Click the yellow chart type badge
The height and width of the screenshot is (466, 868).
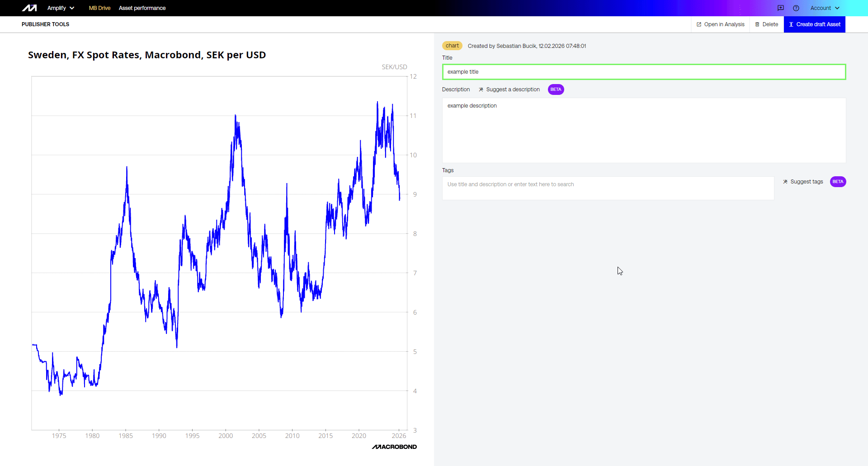(x=452, y=46)
